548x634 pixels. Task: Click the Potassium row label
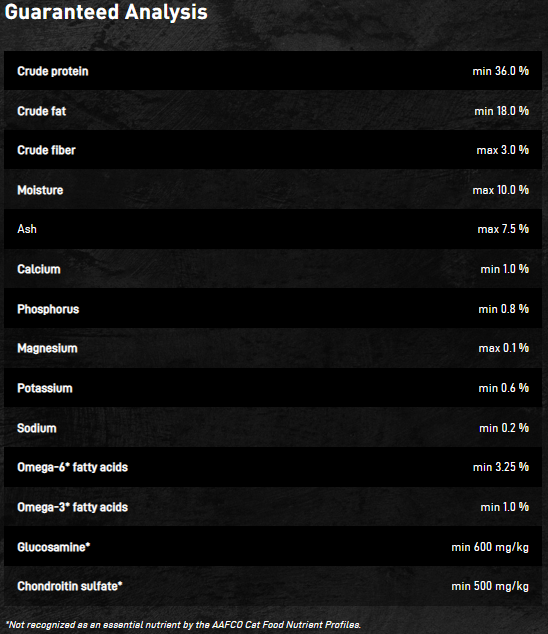[45, 388]
